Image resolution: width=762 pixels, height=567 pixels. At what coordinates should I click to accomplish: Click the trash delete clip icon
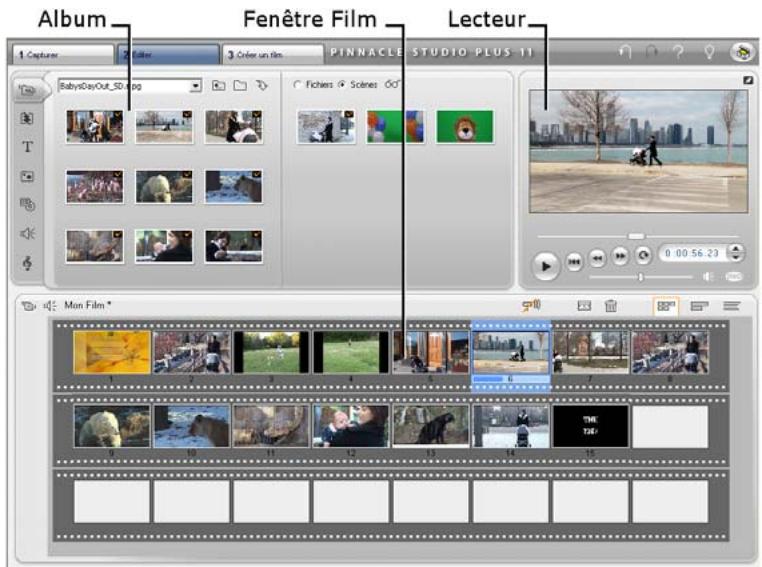click(x=611, y=306)
